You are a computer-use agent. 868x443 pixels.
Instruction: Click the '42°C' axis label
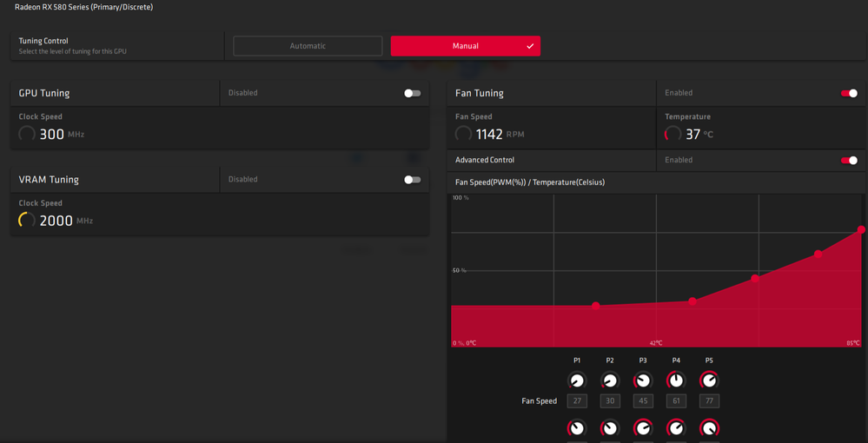tap(656, 343)
